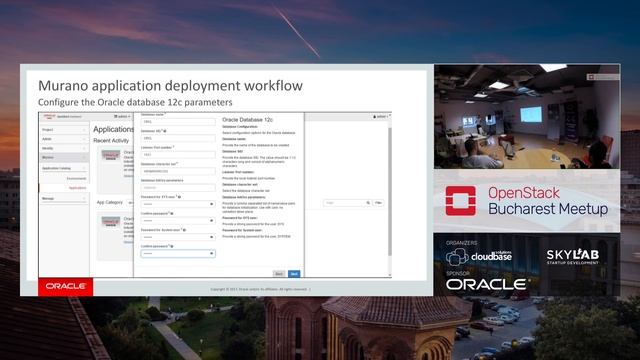Click help icon beside the last Confirm password

point(172,246)
